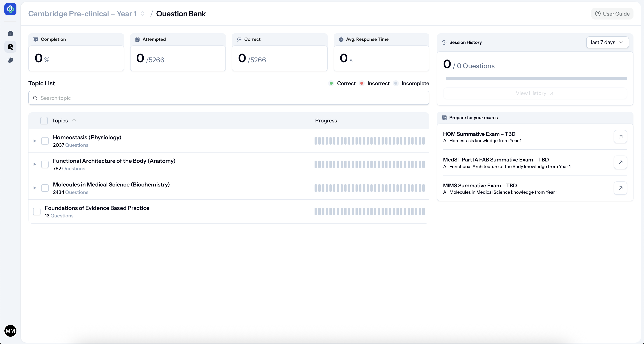Focus the Search topic field
644x344 pixels.
pos(228,98)
